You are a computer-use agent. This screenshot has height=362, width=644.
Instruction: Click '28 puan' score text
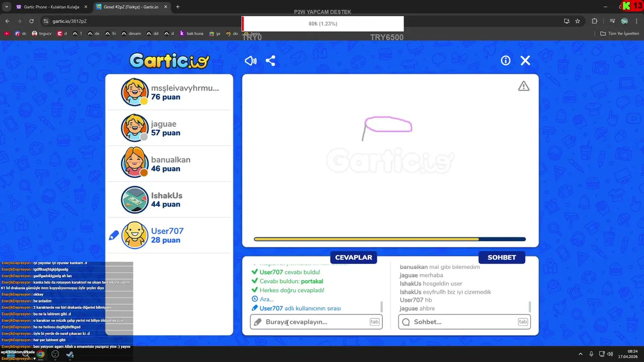(x=166, y=240)
